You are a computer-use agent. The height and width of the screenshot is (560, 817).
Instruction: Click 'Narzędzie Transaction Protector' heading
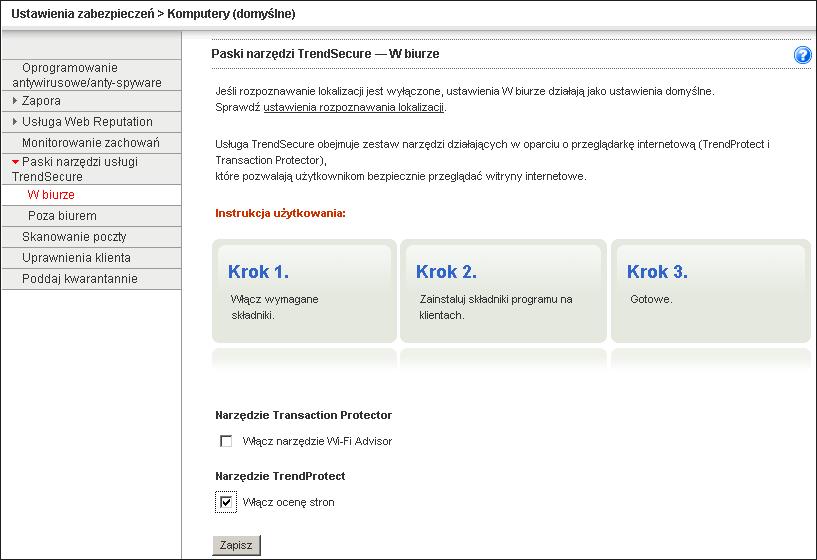point(303,415)
